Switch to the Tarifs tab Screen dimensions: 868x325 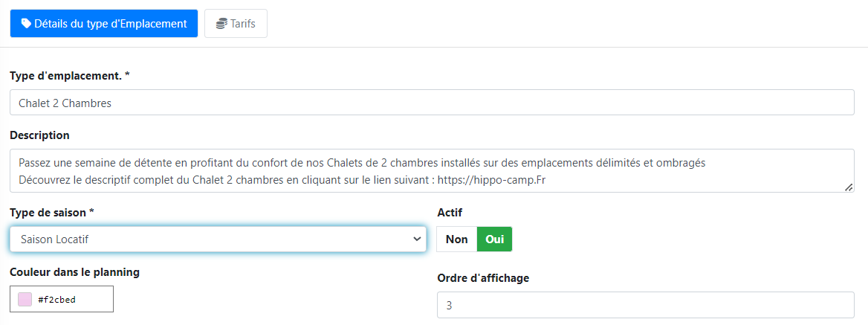[236, 24]
